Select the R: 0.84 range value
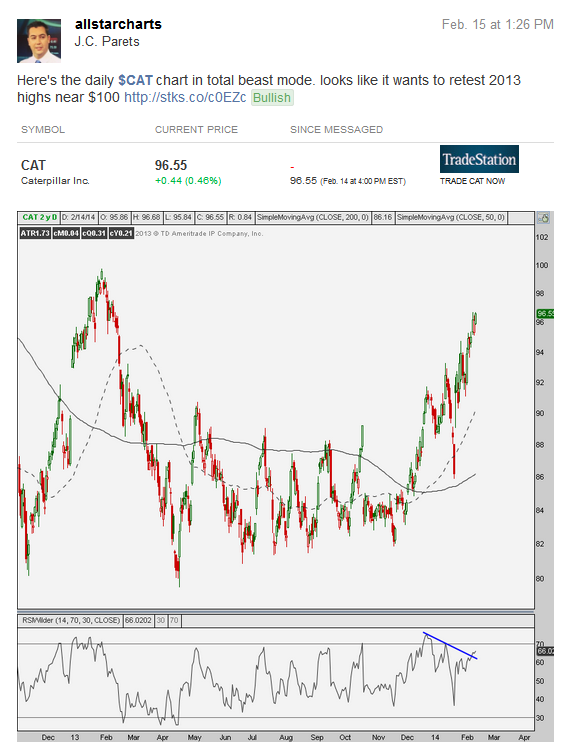This screenshot has height=750, width=572. click(x=240, y=217)
